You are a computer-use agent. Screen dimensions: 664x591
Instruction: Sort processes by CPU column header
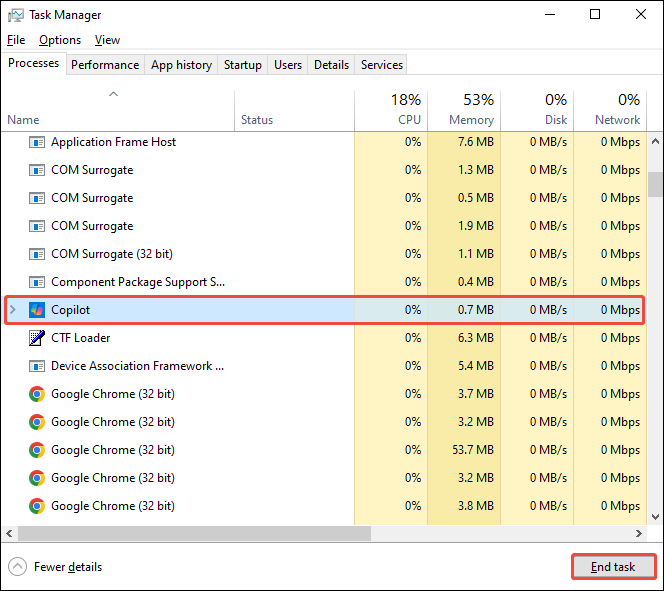pos(391,110)
